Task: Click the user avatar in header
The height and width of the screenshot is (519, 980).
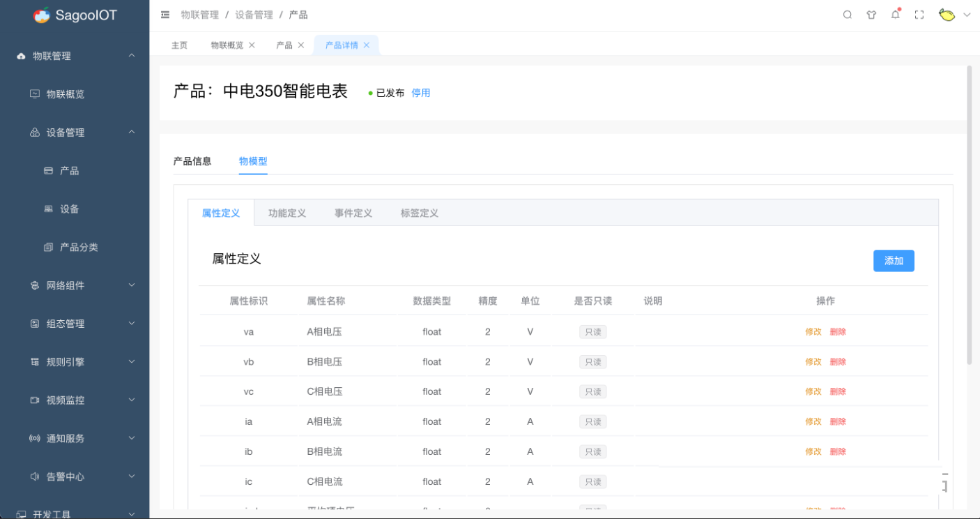Action: point(947,15)
